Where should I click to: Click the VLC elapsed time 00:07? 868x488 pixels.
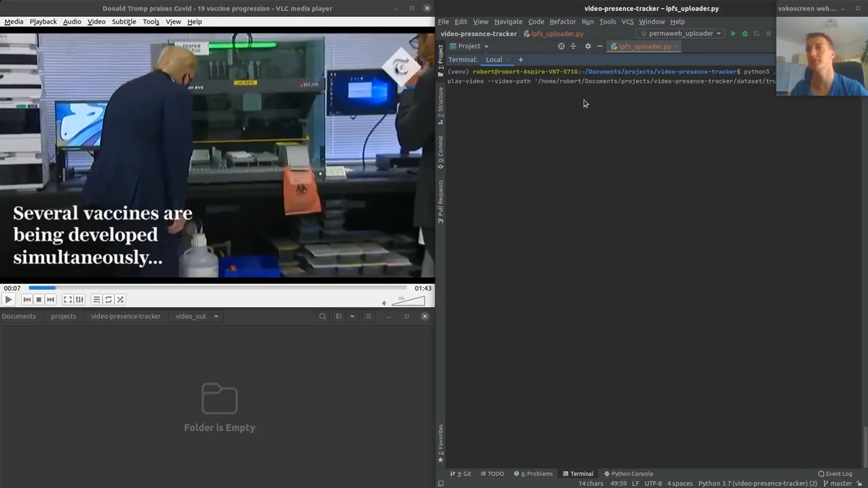(12, 288)
